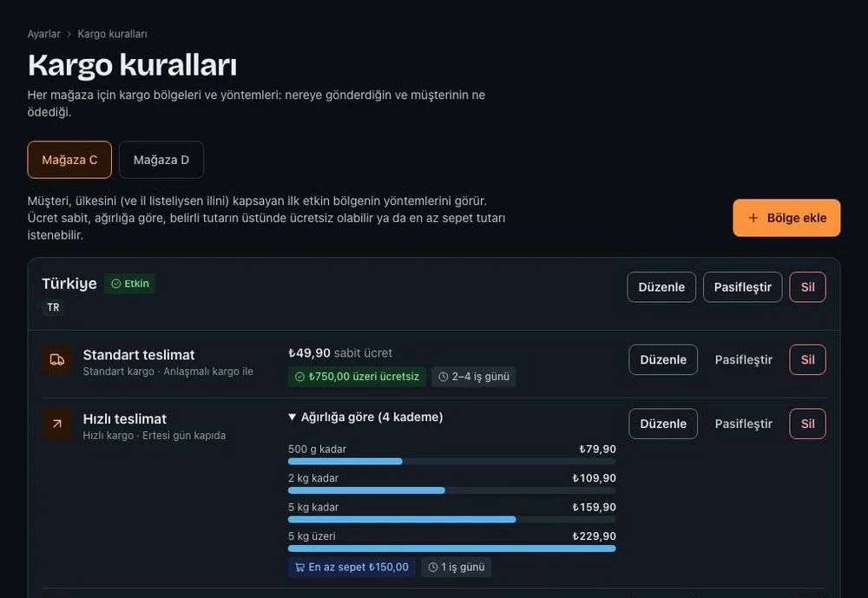Delete the Türkiye zone with Sil

coord(807,287)
